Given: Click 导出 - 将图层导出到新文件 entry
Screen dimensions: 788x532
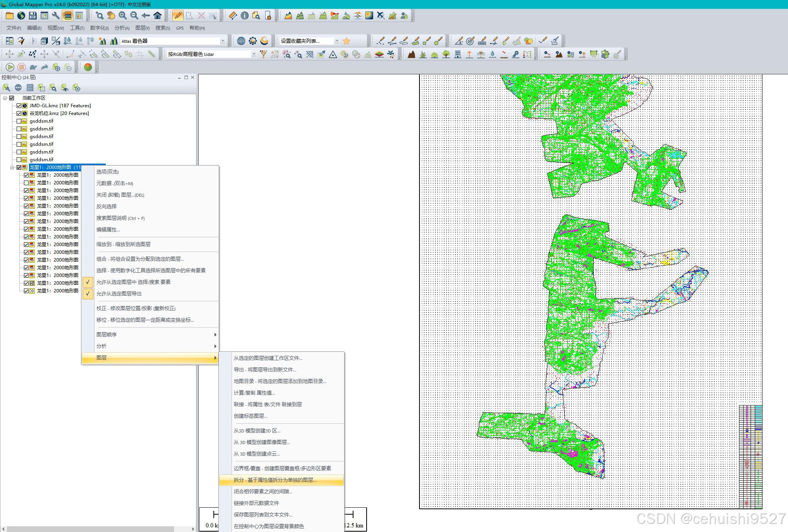Looking at the screenshot, I should point(265,370).
